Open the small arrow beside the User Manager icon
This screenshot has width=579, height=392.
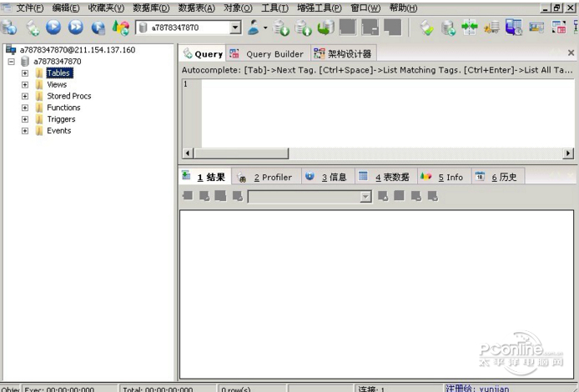(x=265, y=28)
